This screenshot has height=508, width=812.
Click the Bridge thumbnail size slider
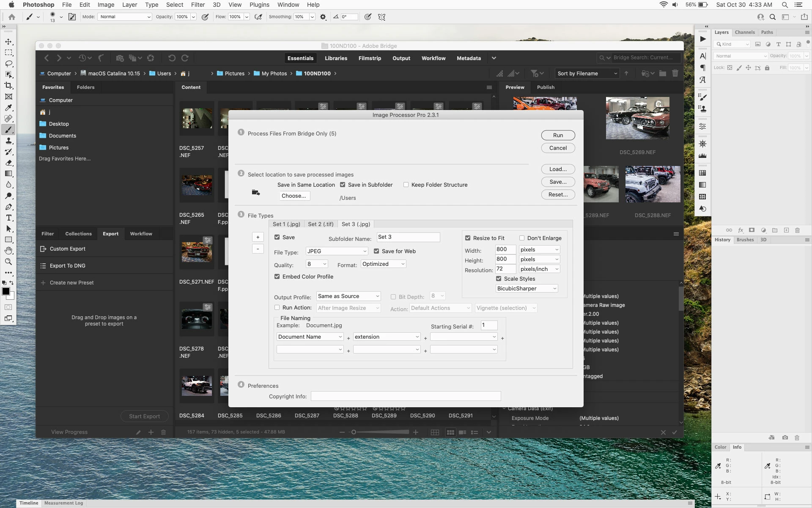point(381,432)
